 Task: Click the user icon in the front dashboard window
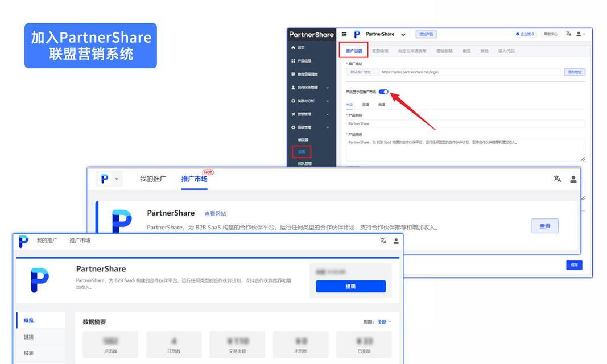click(x=396, y=241)
